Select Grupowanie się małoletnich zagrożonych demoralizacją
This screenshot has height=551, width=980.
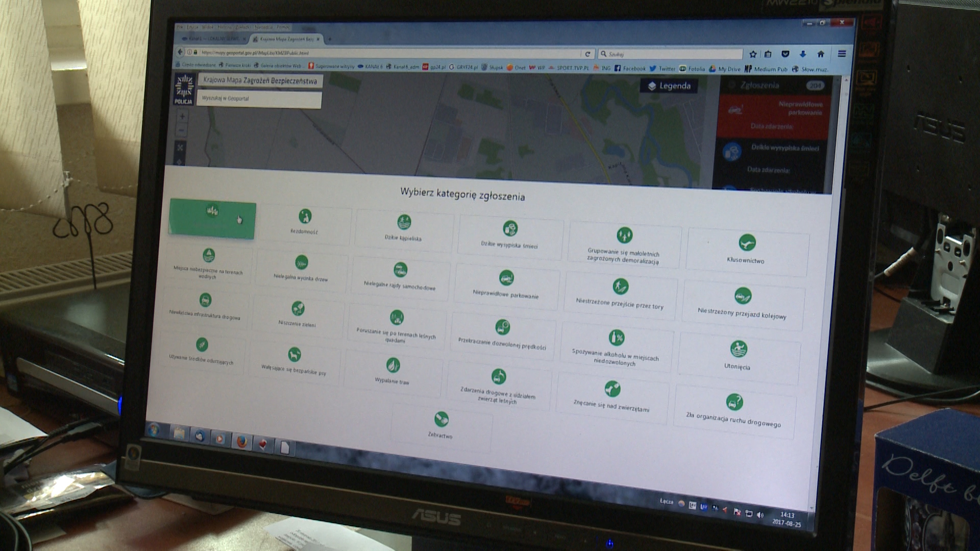(624, 244)
